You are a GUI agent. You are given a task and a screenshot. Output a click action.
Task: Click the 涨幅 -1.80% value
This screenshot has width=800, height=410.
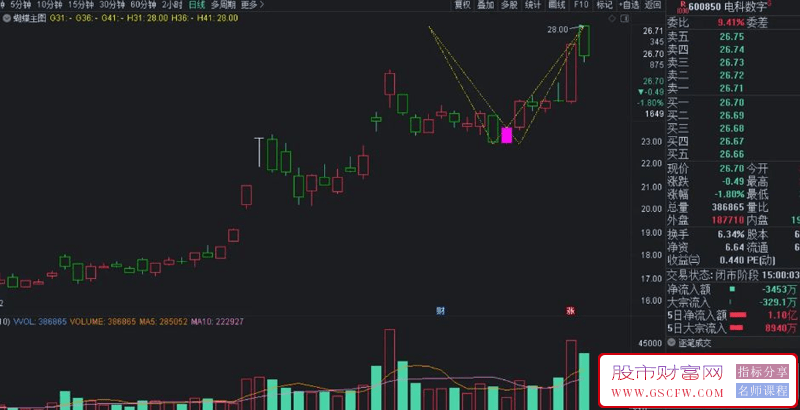pos(729,194)
